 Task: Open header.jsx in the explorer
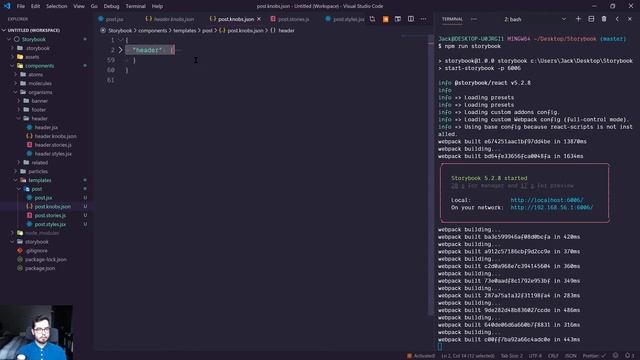[x=46, y=127]
